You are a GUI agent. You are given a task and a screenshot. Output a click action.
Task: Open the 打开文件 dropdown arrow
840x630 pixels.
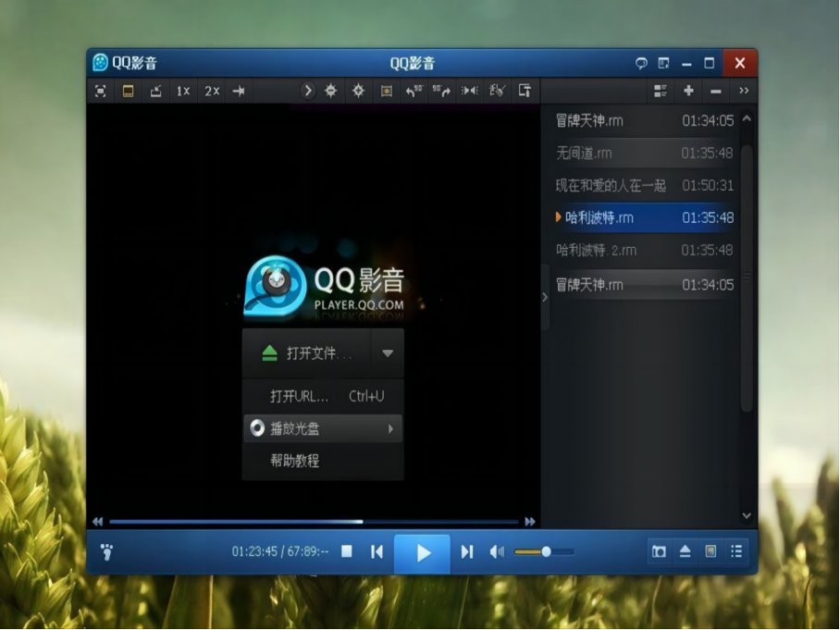pyautogui.click(x=388, y=352)
